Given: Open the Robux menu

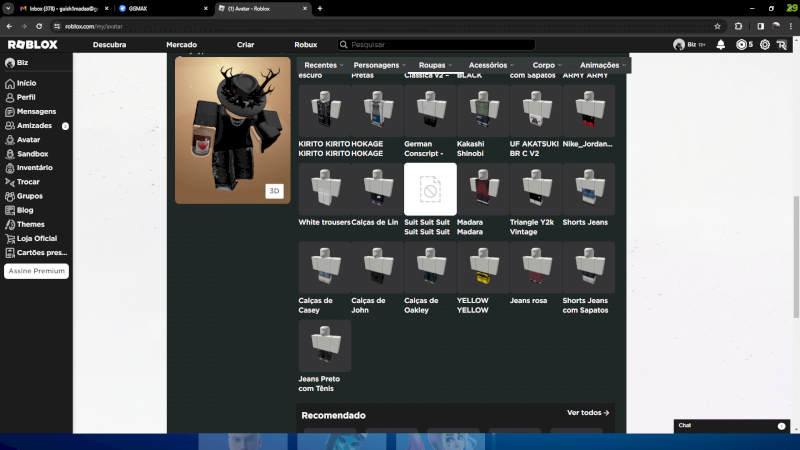Looking at the screenshot, I should click(306, 45).
